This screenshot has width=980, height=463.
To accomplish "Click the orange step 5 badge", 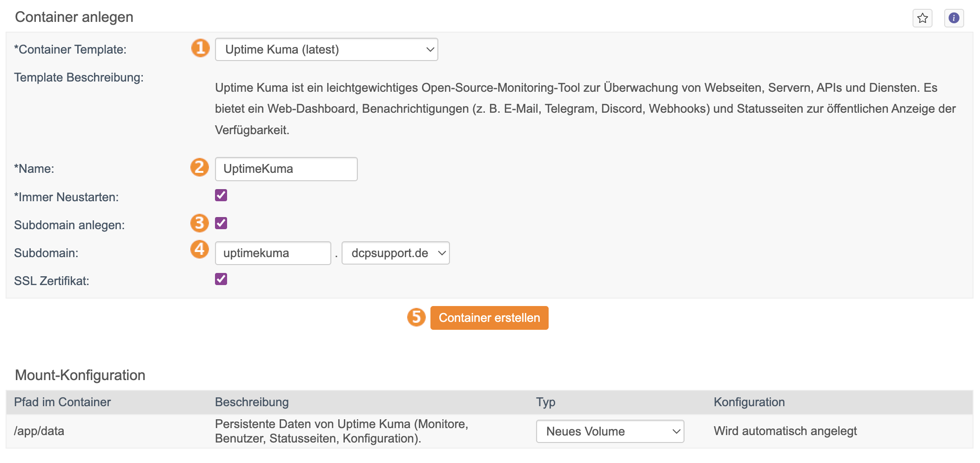I will coord(416,317).
